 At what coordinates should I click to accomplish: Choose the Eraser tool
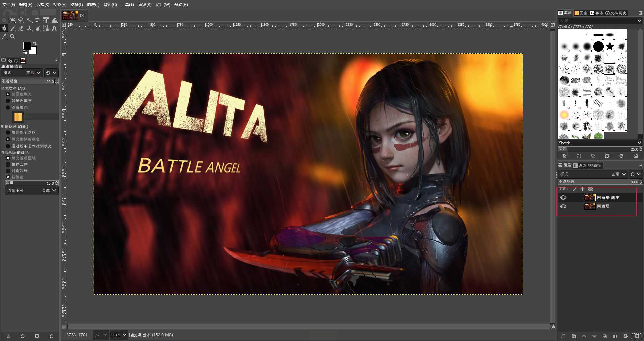point(21,29)
